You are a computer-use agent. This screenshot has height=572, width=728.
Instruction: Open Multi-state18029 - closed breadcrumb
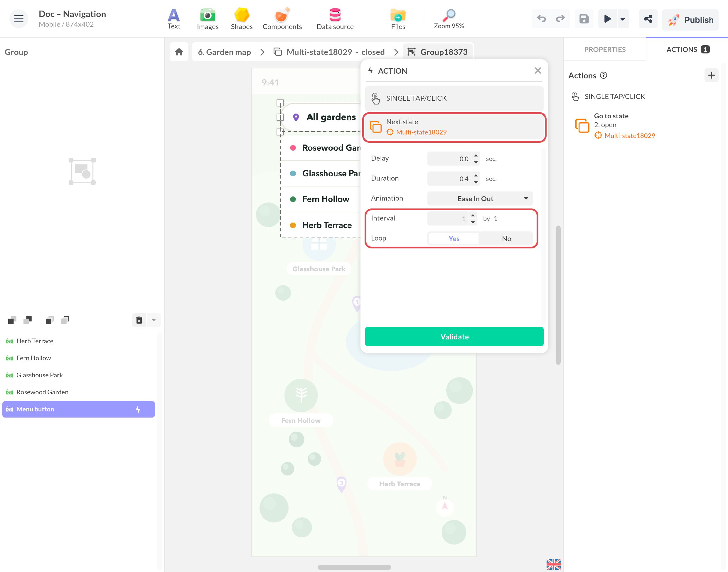coord(329,52)
